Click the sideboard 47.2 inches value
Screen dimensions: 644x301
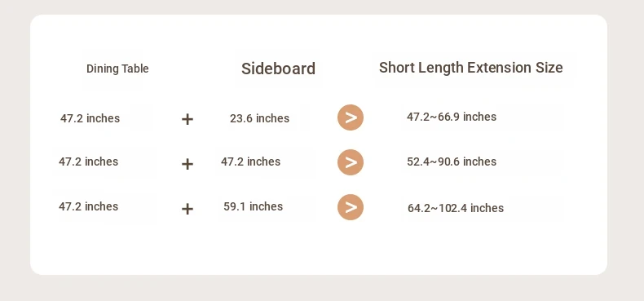250,162
